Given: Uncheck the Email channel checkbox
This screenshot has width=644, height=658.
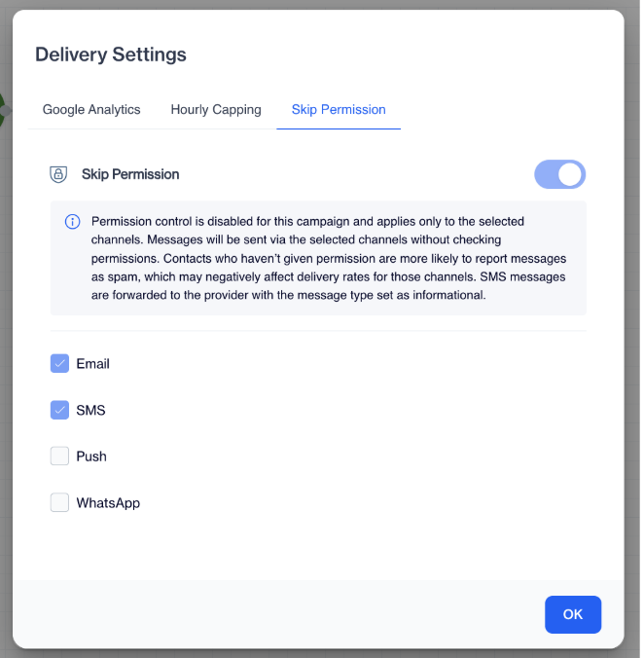Looking at the screenshot, I should (59, 363).
